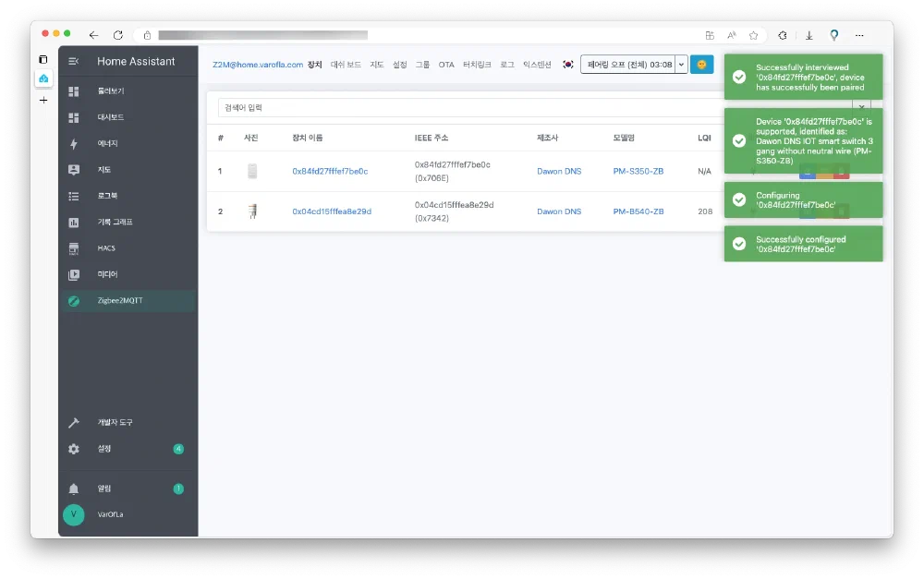The height and width of the screenshot is (579, 924).
Task: Open 알림 (Notifications) bell
Action: 74,489
